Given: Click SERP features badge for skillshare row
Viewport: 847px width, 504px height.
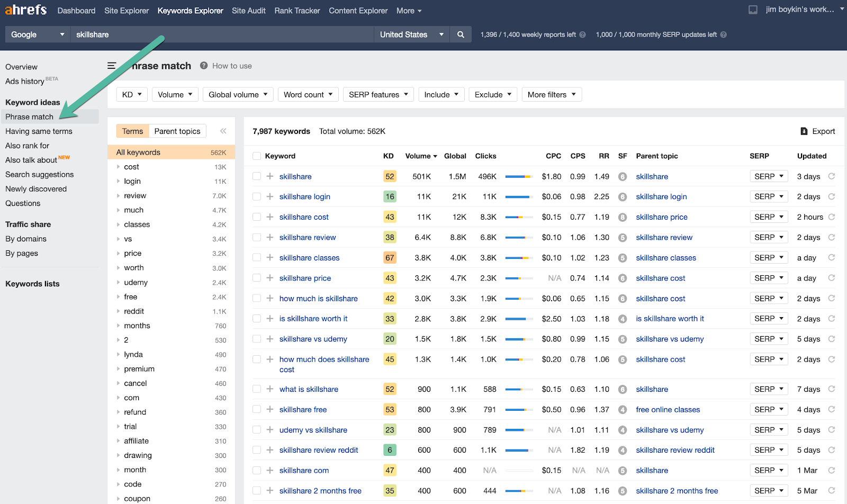Looking at the screenshot, I should pyautogui.click(x=623, y=177).
